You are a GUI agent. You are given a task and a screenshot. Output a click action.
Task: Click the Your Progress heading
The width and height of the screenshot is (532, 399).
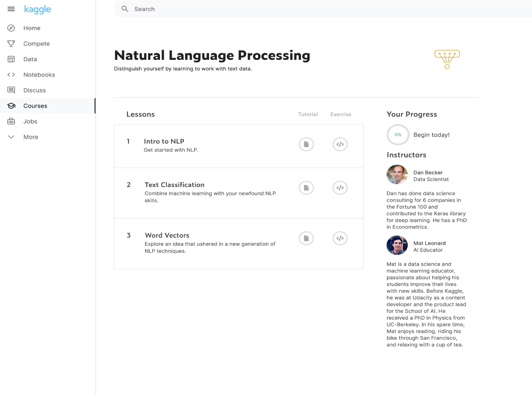pos(412,114)
